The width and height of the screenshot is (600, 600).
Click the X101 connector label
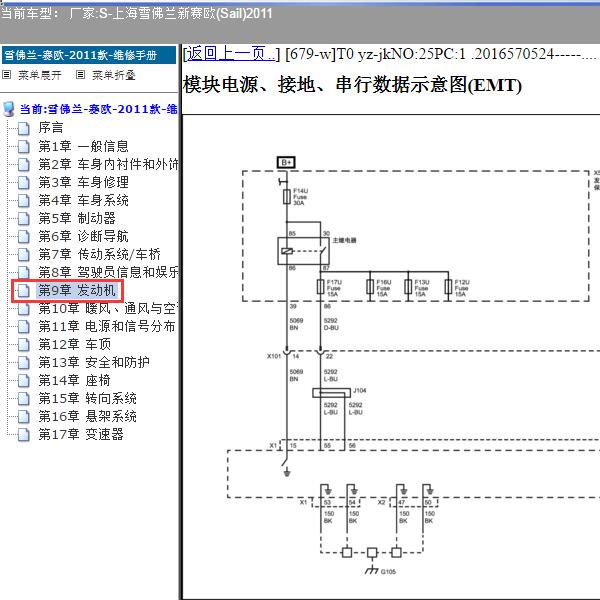(x=274, y=356)
